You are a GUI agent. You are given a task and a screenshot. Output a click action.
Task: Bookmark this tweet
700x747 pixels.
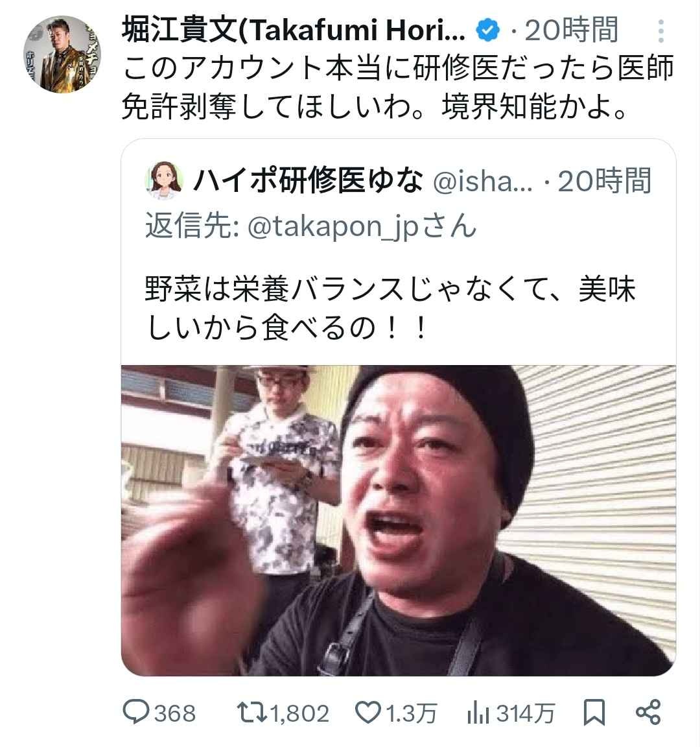pyautogui.click(x=594, y=713)
